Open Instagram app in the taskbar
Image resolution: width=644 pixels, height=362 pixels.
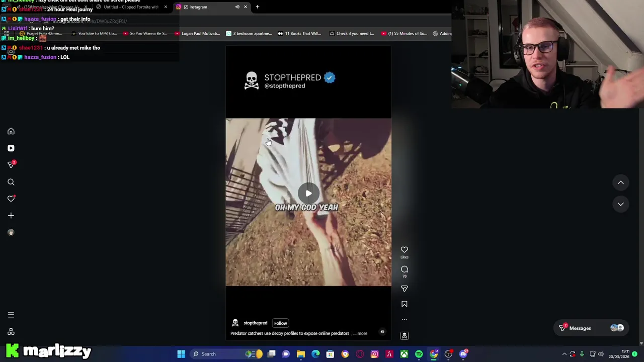[374, 354]
